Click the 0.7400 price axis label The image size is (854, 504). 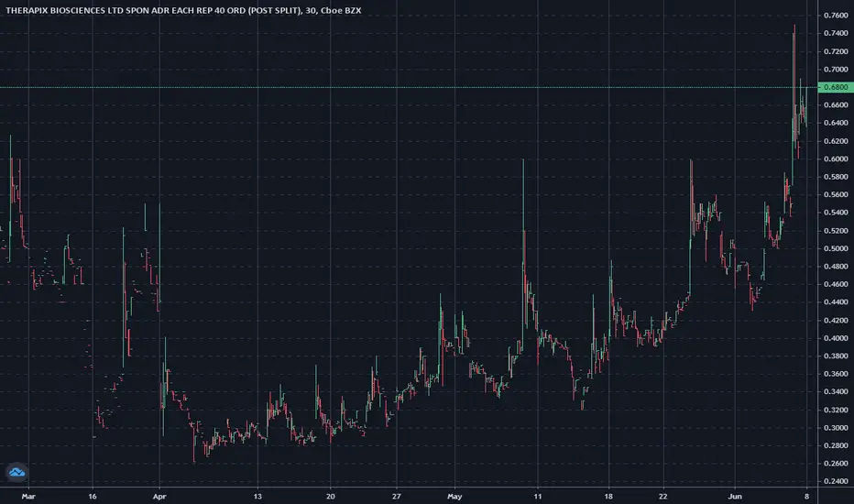[836, 33]
